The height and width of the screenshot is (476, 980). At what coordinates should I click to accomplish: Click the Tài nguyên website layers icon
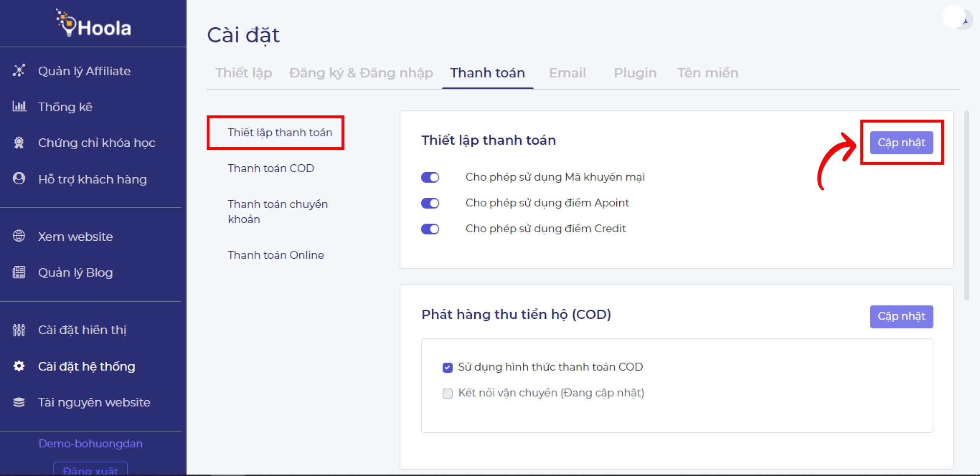click(x=19, y=402)
